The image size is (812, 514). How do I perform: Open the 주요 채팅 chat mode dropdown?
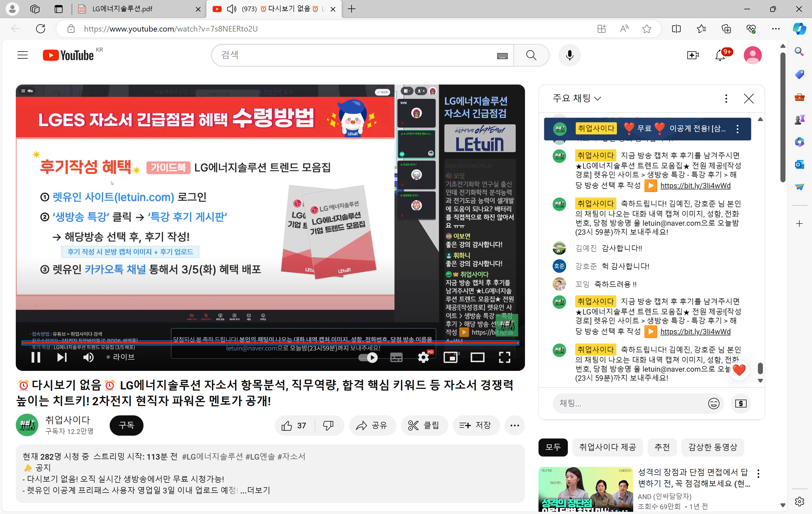(577, 98)
